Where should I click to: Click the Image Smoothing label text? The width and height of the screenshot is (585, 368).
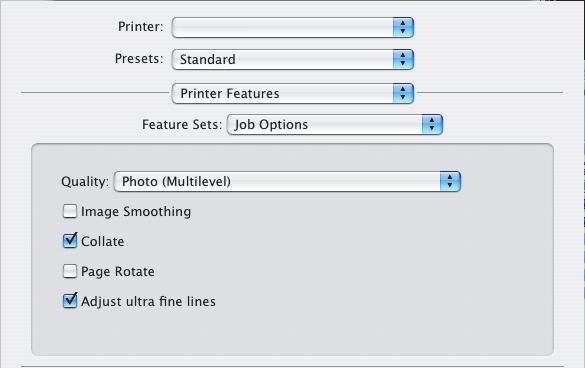click(136, 212)
